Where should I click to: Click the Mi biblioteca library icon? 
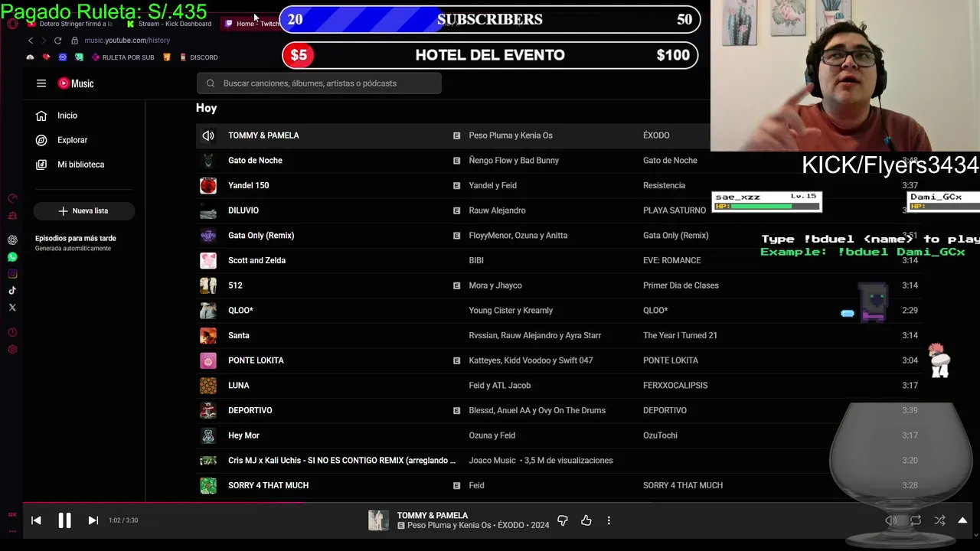click(41, 165)
